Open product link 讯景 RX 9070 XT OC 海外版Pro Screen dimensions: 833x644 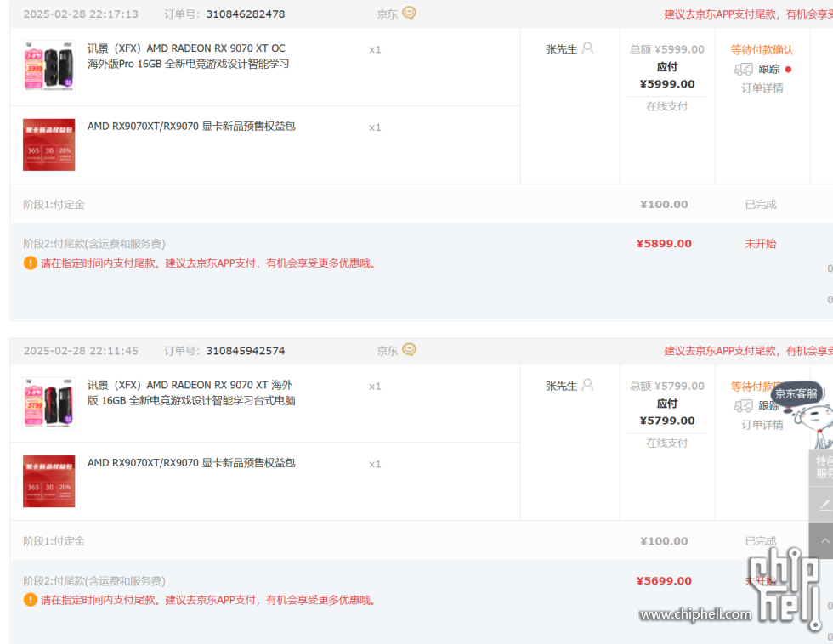[189, 56]
